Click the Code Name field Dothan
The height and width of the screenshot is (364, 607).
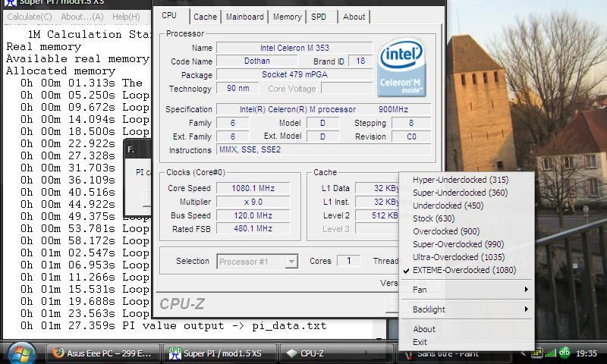coord(257,61)
